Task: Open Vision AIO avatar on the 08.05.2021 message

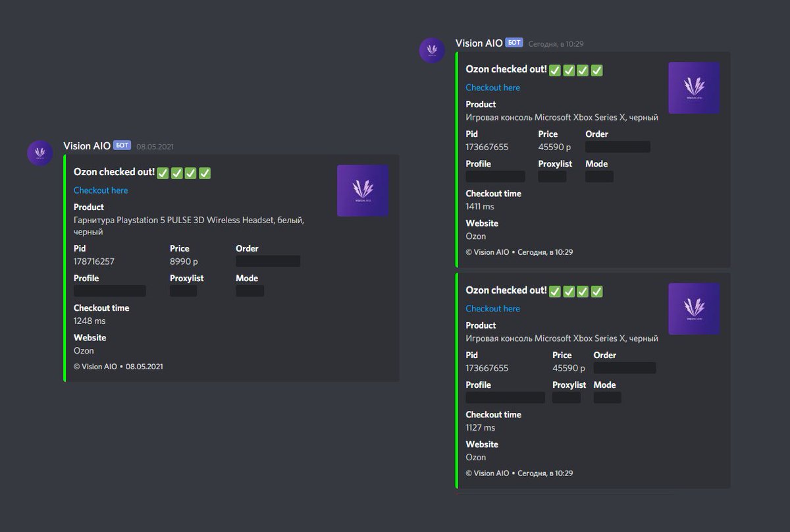Action: coord(40,153)
